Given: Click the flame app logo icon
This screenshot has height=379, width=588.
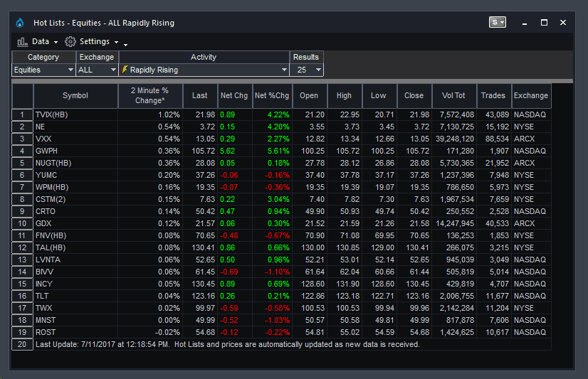Looking at the screenshot, I should tap(19, 23).
